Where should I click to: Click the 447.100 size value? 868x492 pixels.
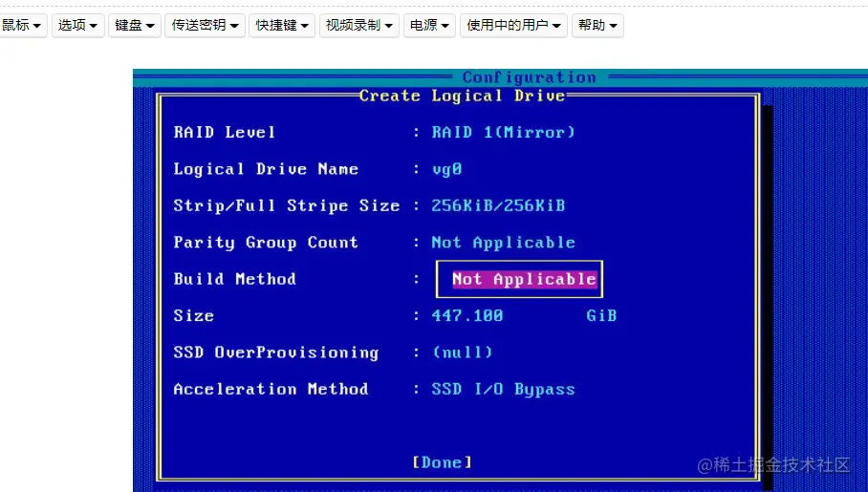467,315
